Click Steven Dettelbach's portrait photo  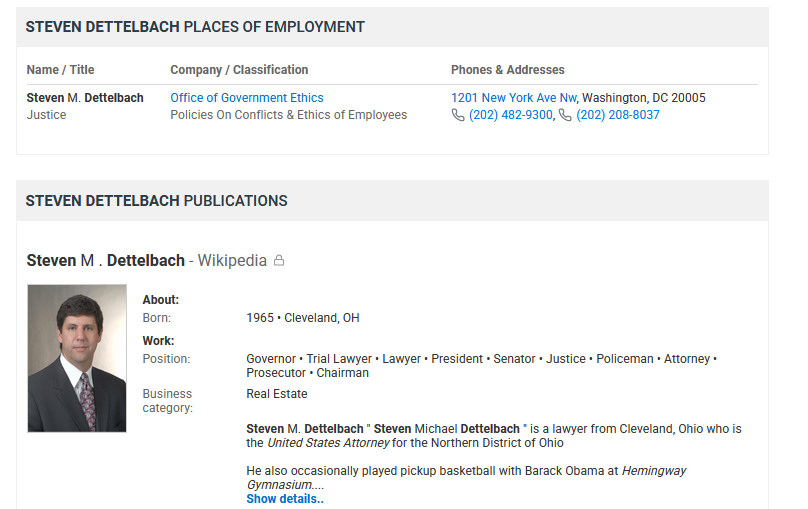pyautogui.click(x=77, y=358)
